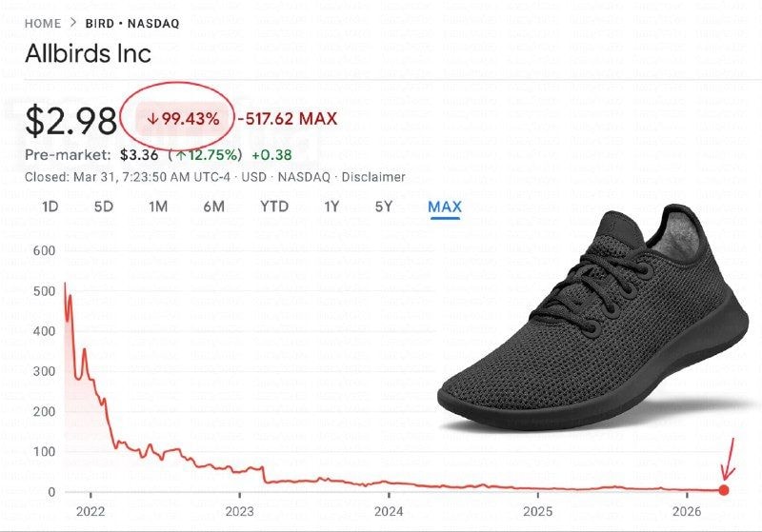Click the HOME breadcrumb link
Image resolution: width=762 pixels, height=532 pixels.
(x=43, y=23)
